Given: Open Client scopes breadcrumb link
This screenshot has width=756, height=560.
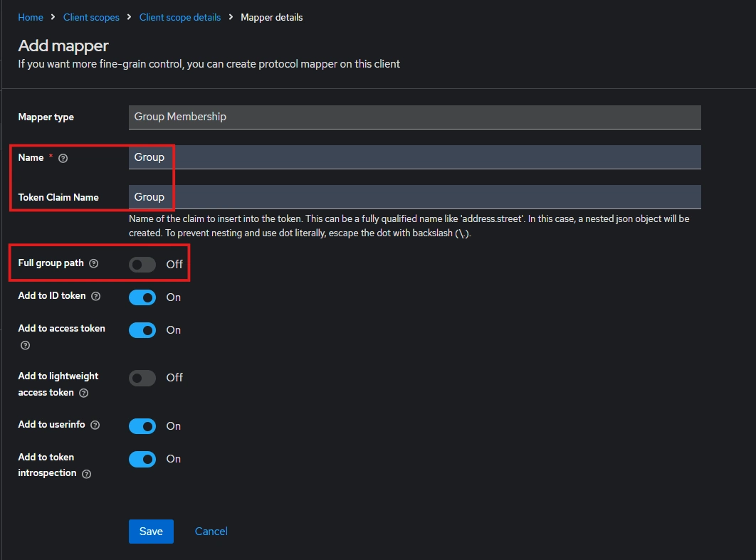Looking at the screenshot, I should tap(91, 17).
